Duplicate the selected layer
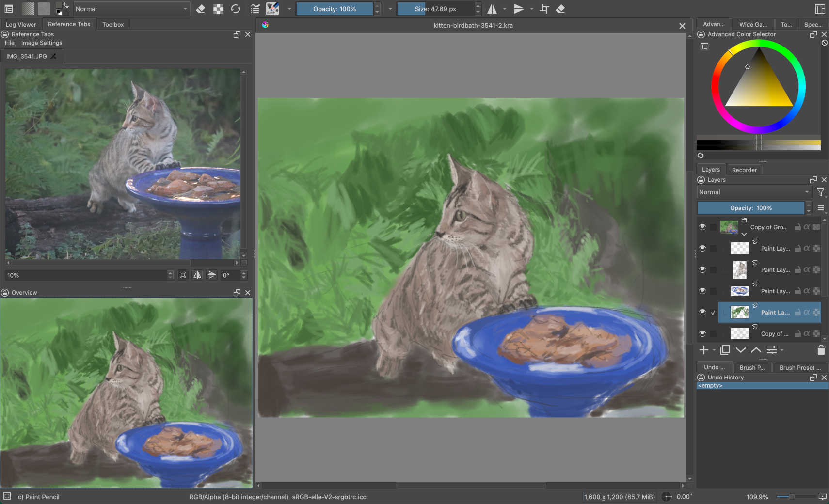Image resolution: width=829 pixels, height=504 pixels. coord(725,350)
